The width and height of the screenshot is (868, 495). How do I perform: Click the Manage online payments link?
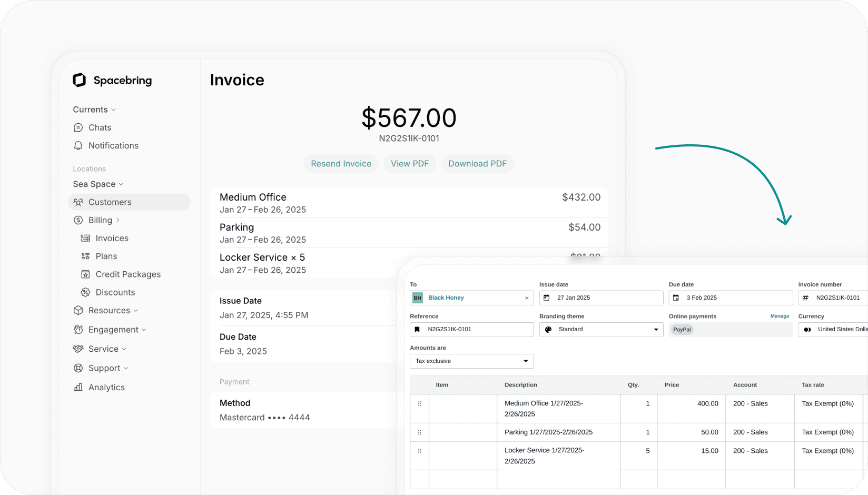click(x=780, y=316)
